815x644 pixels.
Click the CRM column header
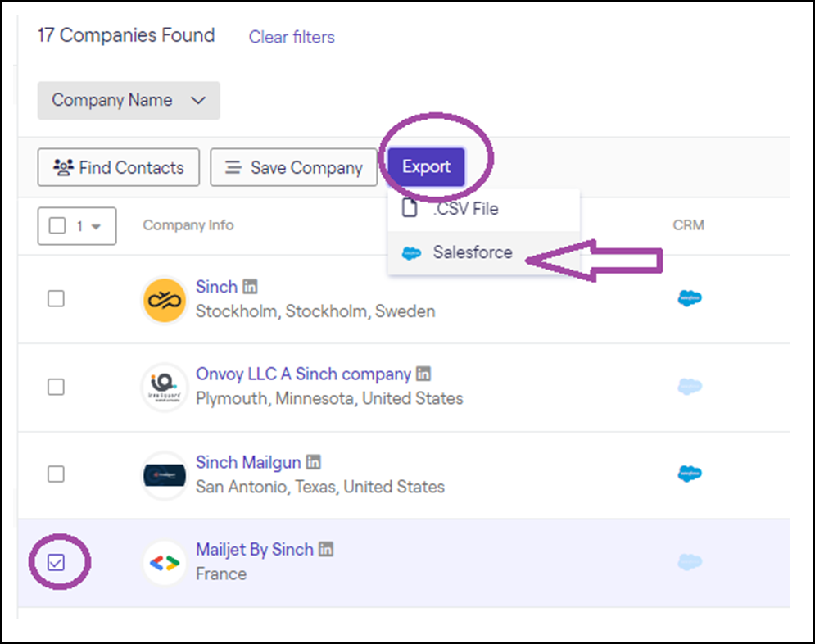coord(689,225)
